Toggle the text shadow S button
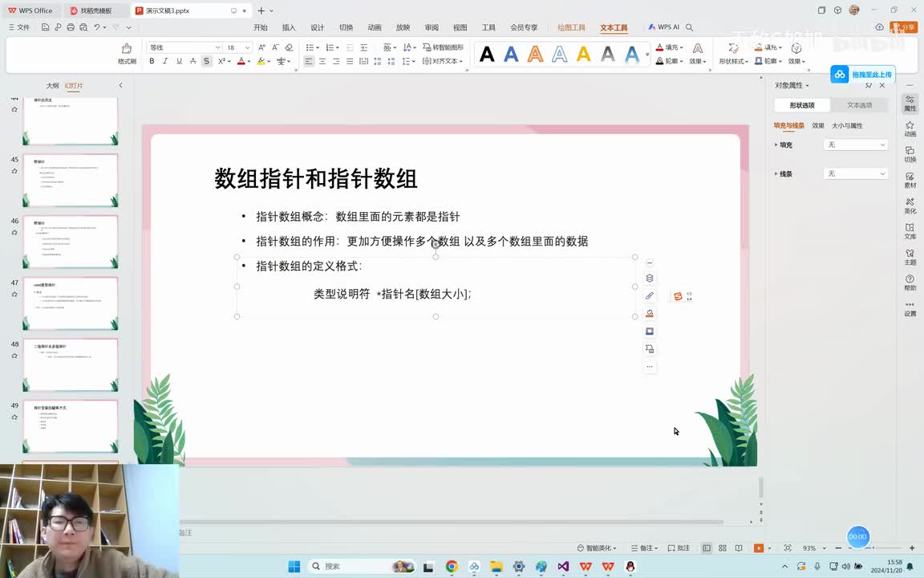The width and height of the screenshot is (924, 578). coord(206,61)
